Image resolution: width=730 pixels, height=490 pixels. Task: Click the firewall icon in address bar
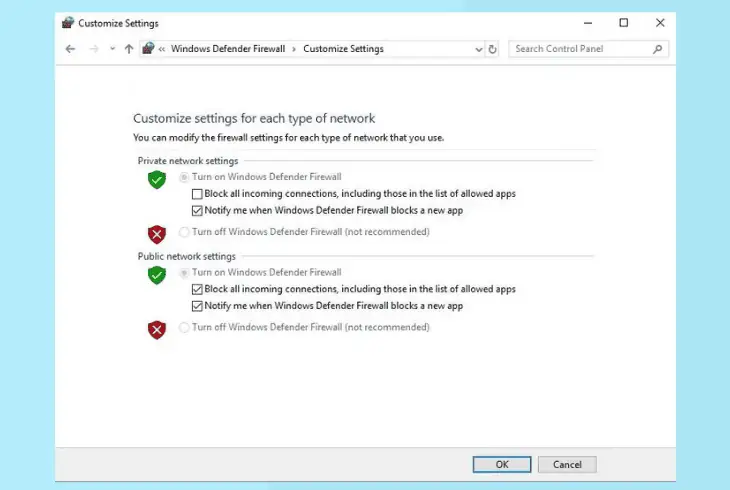coord(148,48)
